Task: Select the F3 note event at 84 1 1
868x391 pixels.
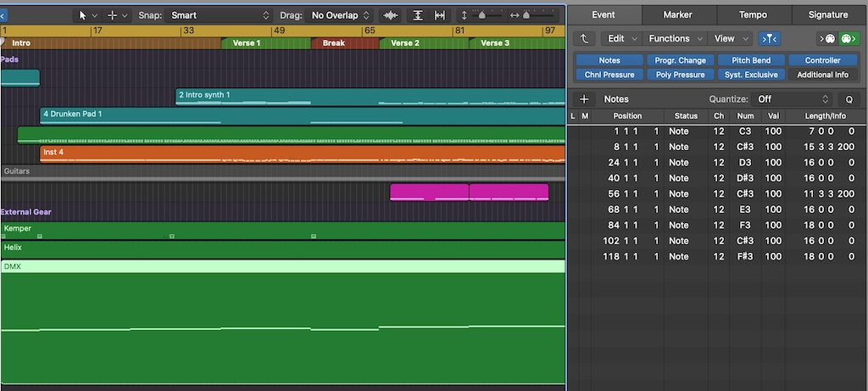Action: pos(717,226)
